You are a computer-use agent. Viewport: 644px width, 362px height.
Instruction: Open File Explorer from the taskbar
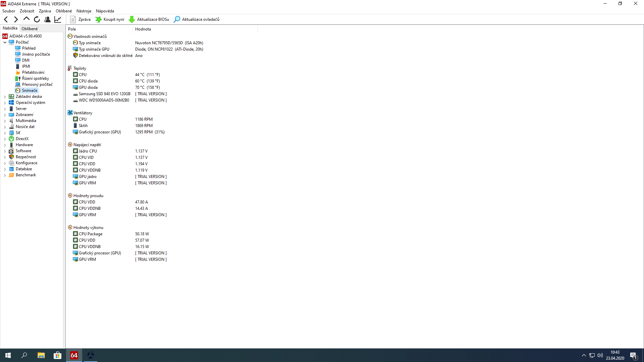pyautogui.click(x=41, y=355)
